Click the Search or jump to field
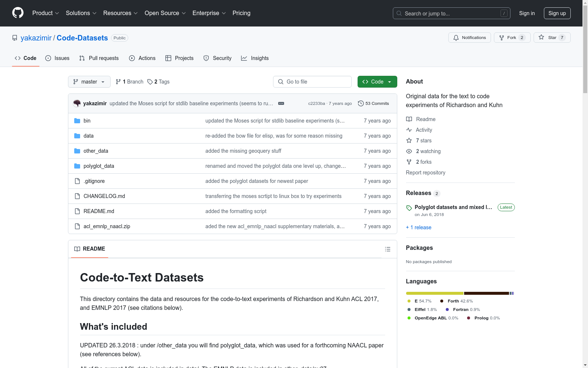588x368 pixels. [x=452, y=13]
